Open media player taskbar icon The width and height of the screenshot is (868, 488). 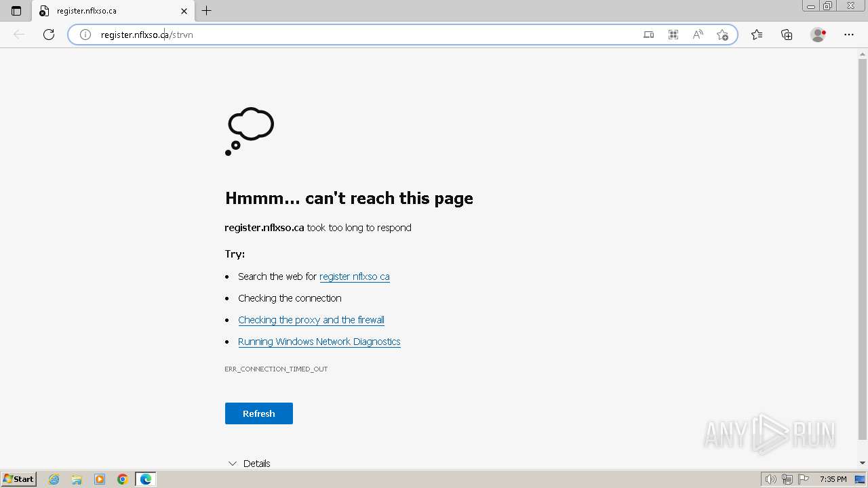100,479
